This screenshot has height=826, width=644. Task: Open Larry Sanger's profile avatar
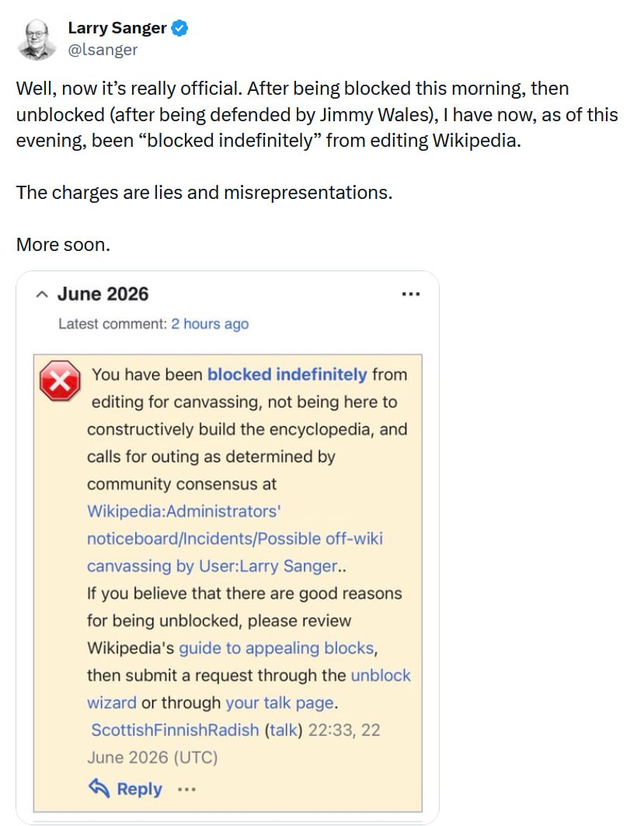pyautogui.click(x=37, y=40)
